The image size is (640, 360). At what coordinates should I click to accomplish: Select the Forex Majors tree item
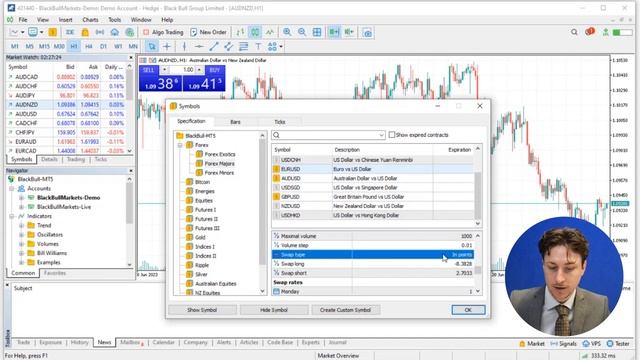pyautogui.click(x=220, y=163)
